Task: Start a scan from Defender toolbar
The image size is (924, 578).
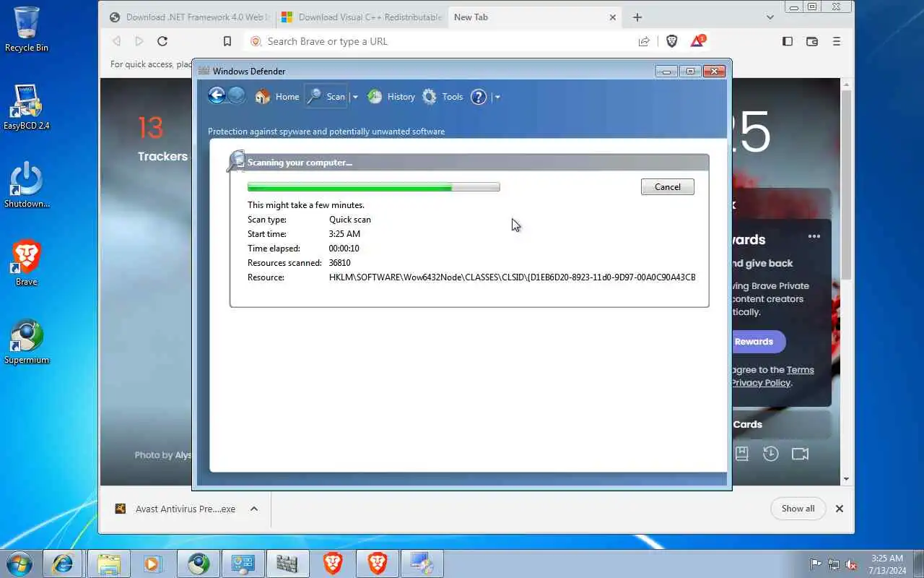Action: tap(326, 97)
